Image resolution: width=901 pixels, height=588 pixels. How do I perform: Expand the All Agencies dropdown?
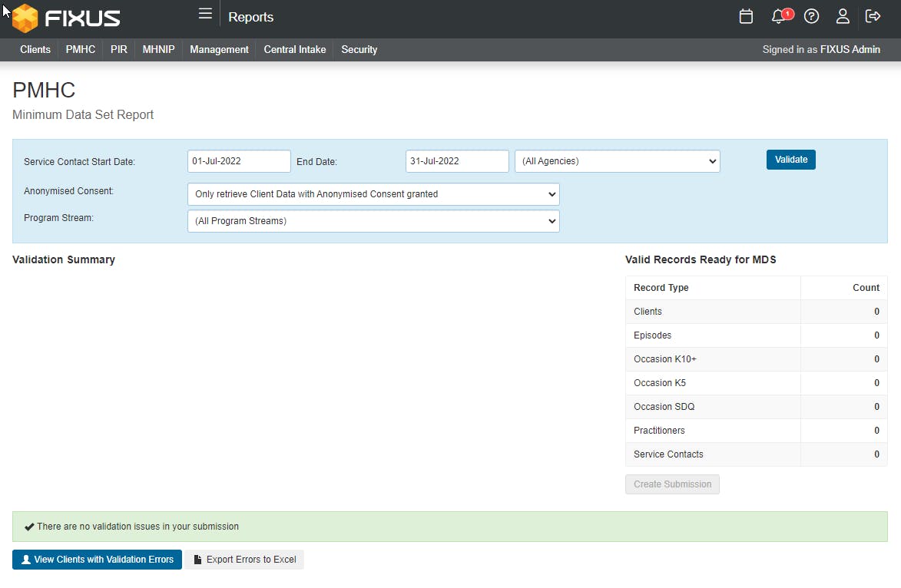(617, 161)
